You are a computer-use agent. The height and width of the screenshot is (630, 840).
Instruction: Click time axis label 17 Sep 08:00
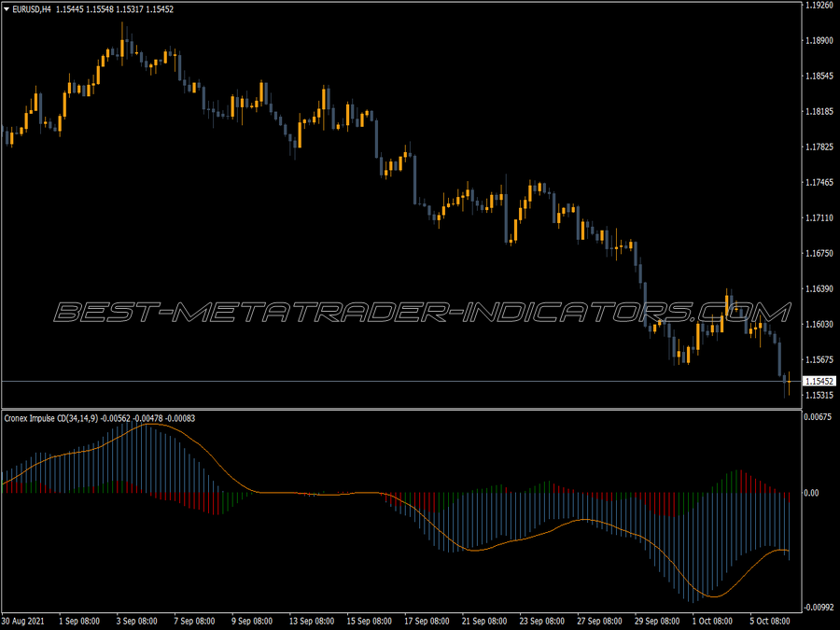click(x=427, y=622)
